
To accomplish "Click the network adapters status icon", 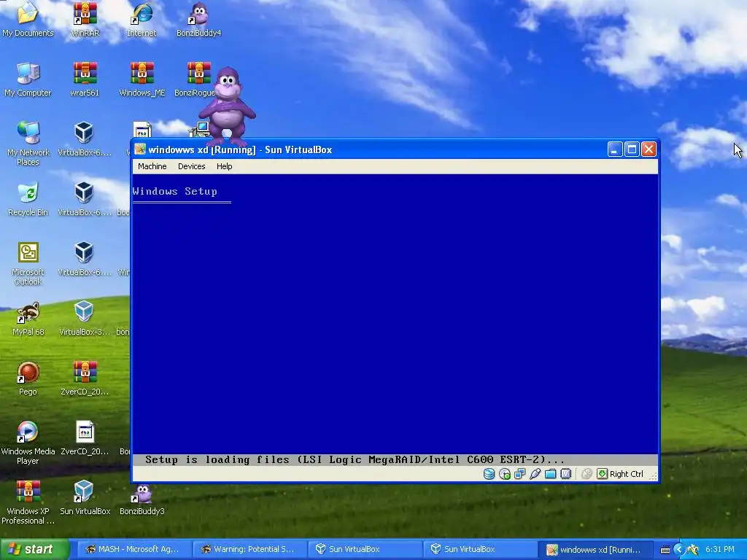I will (519, 474).
